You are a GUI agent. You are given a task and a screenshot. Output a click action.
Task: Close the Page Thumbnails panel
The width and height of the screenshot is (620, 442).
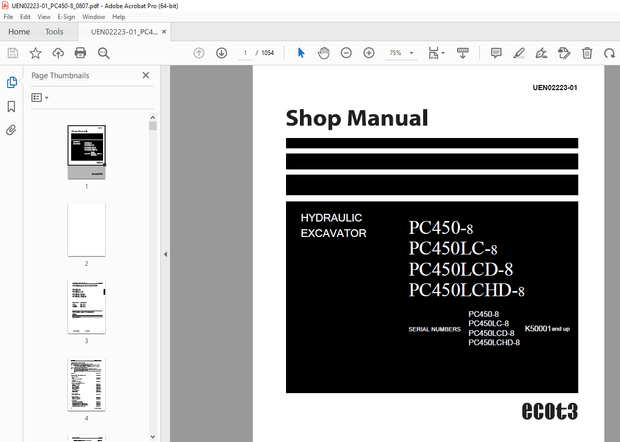(146, 75)
